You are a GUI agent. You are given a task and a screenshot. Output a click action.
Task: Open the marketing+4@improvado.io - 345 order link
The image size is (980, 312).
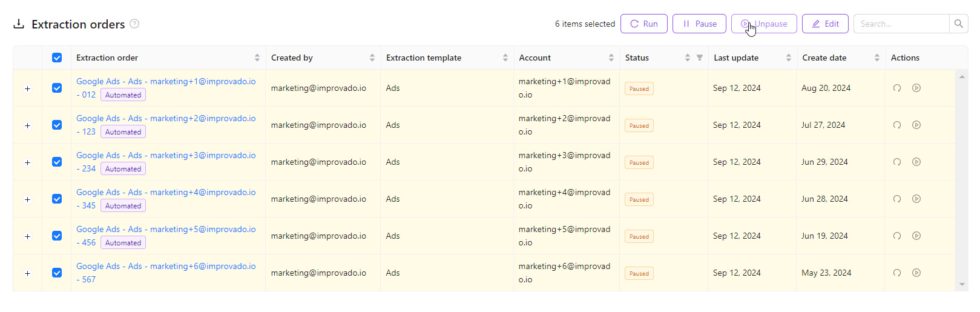pos(166,192)
